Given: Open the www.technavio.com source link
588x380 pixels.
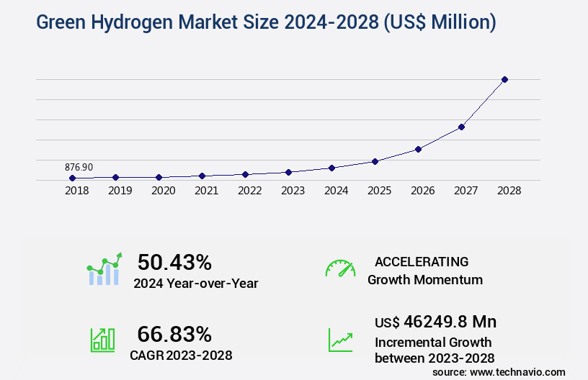Looking at the screenshot, I should point(516,372).
